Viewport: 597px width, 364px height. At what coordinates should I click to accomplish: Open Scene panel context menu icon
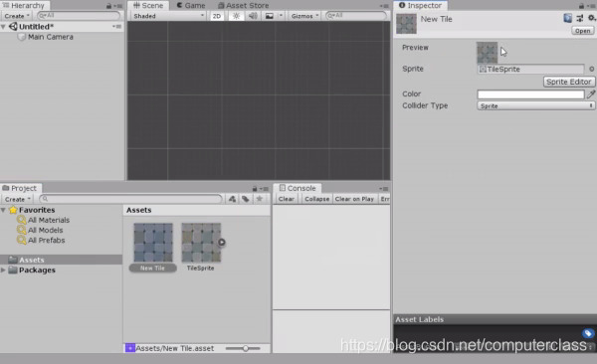click(x=384, y=6)
